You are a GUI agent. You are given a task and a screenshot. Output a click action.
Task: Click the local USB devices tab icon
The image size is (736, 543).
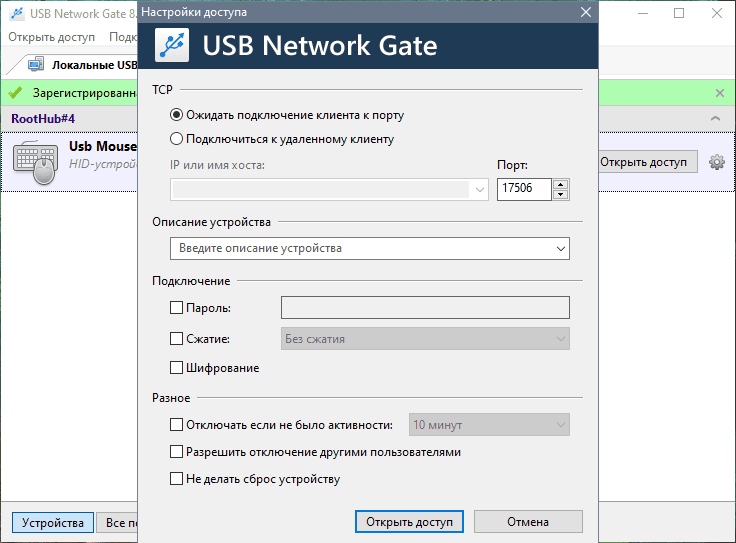pos(36,65)
